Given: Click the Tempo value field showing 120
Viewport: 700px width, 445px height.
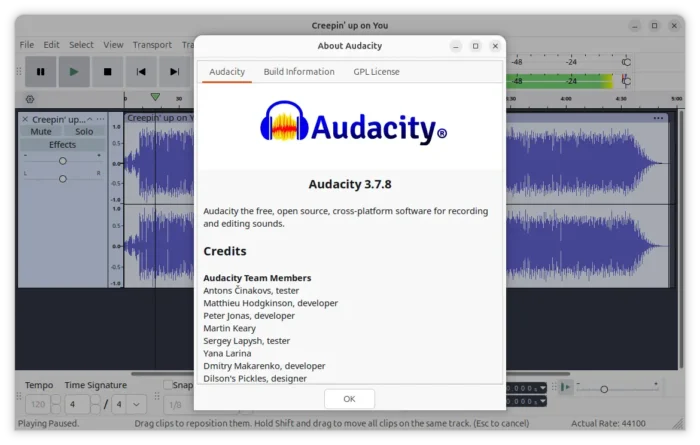Looking at the screenshot, I should (38, 404).
